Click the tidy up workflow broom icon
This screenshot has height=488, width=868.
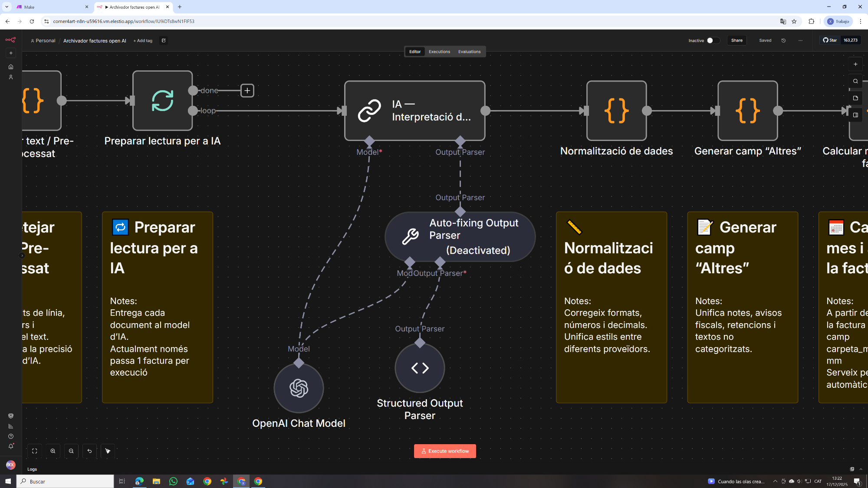(108, 451)
